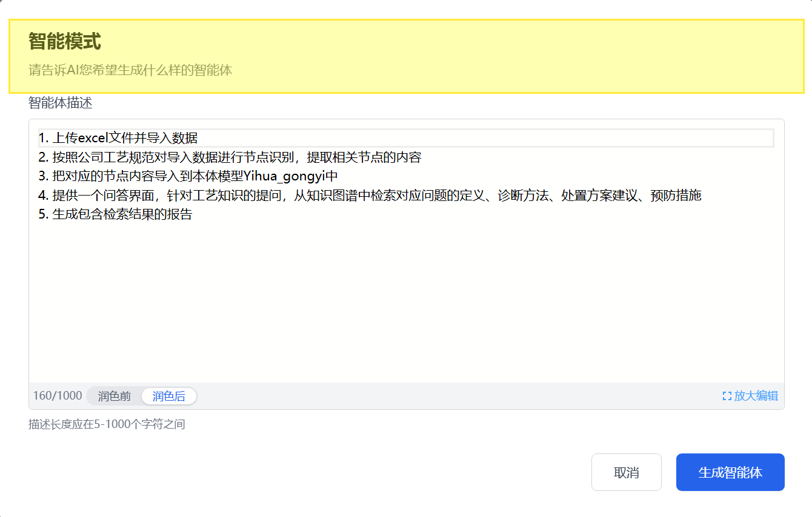Click the subtitle 请告诉AI您希望生成什么样的智能体

pyautogui.click(x=130, y=70)
